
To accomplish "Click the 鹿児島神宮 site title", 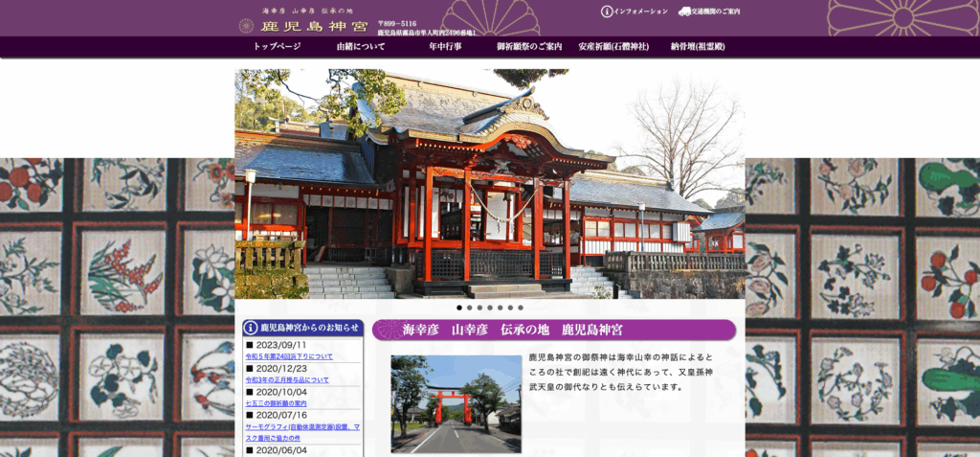I will [x=312, y=26].
